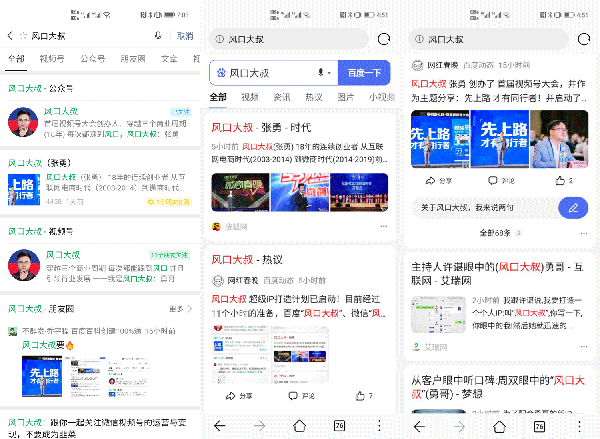Tap 取消 to cancel the search
600x439 pixels.
[x=185, y=35]
